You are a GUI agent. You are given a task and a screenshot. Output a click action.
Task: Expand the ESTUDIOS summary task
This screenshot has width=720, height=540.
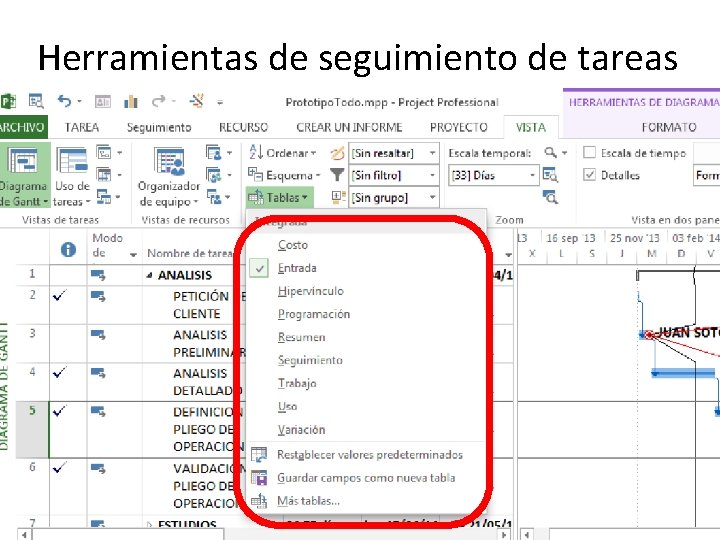tap(149, 523)
